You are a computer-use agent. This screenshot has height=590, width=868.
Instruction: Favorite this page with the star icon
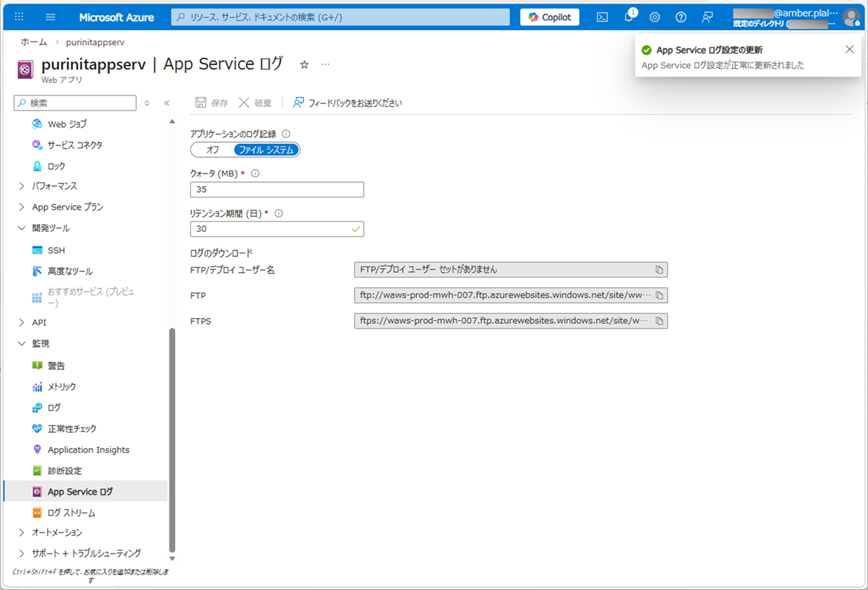[304, 64]
